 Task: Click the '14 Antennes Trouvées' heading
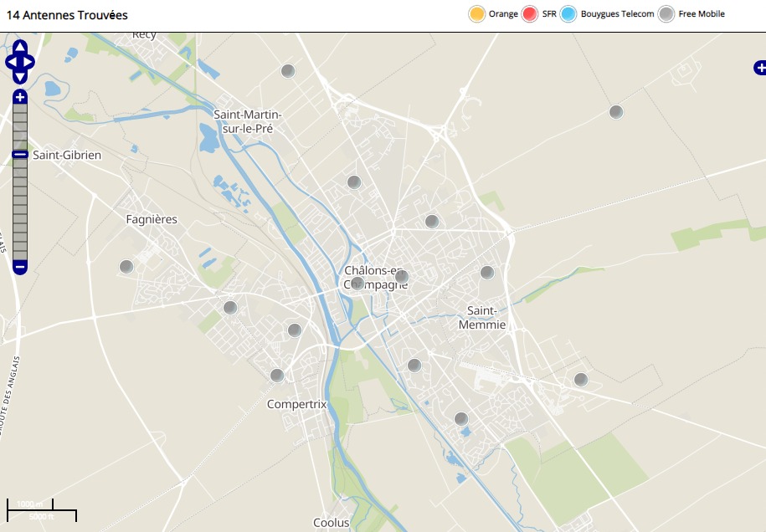[67, 14]
